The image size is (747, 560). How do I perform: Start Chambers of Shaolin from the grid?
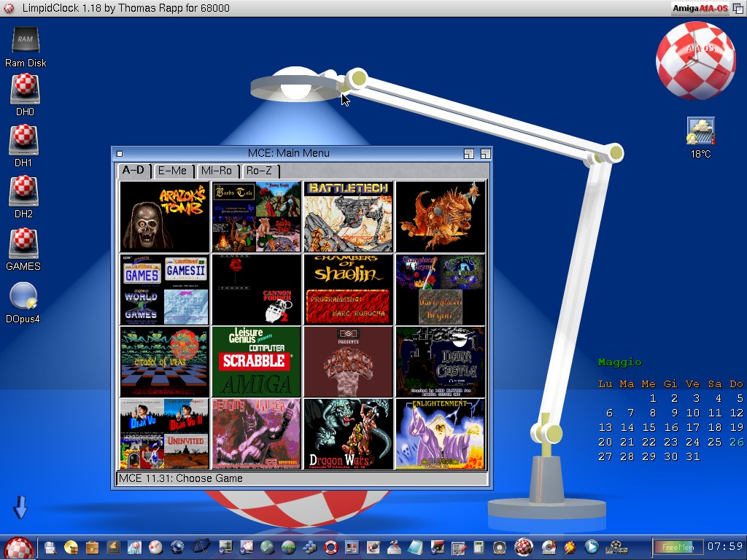348,289
